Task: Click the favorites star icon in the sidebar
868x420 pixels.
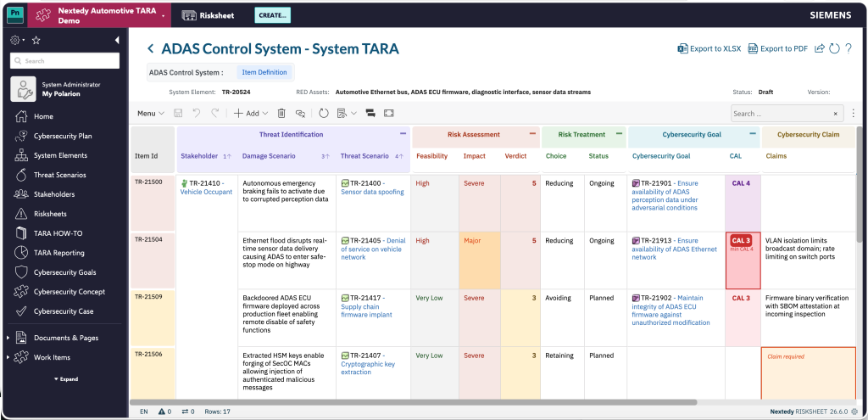Action: pyautogui.click(x=36, y=41)
